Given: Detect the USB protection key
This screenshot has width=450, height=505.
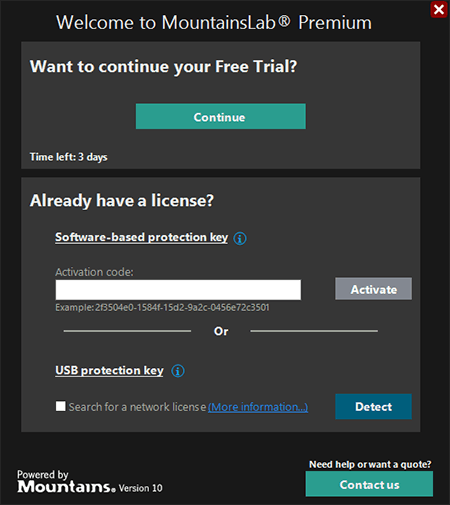Looking at the screenshot, I should click(373, 406).
